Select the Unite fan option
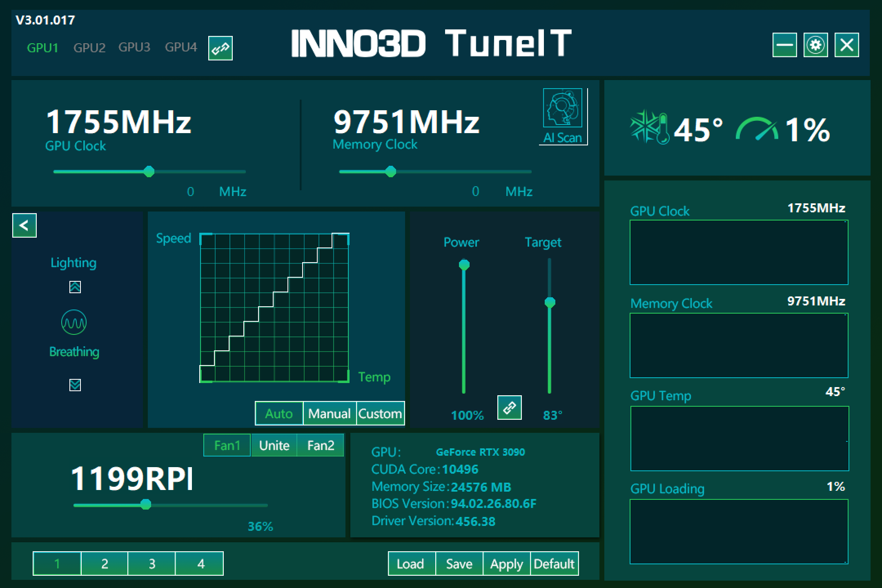The height and width of the screenshot is (588, 882). click(x=274, y=445)
